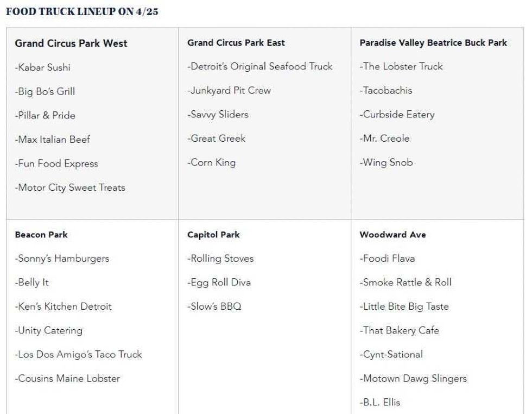Viewport: 532px width, 414px height.
Task: Click the Beacon Park heading
Action: coord(41,235)
